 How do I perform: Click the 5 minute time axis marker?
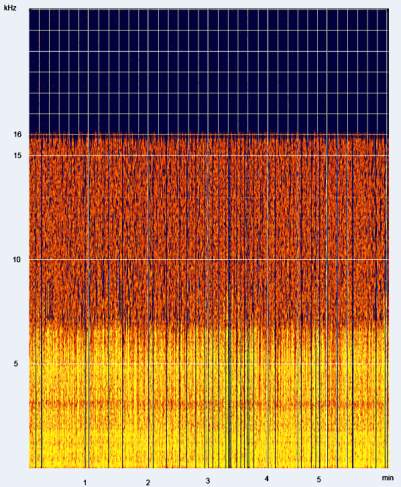[319, 479]
